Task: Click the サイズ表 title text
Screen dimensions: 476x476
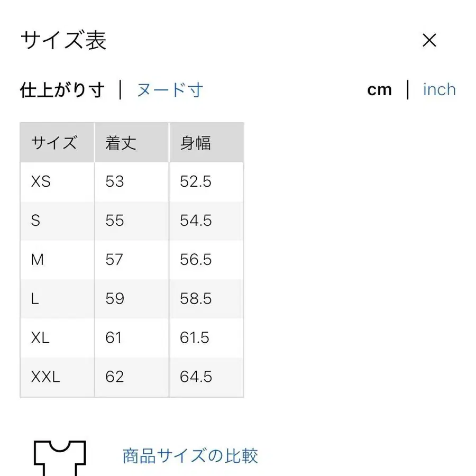Action: click(62, 40)
